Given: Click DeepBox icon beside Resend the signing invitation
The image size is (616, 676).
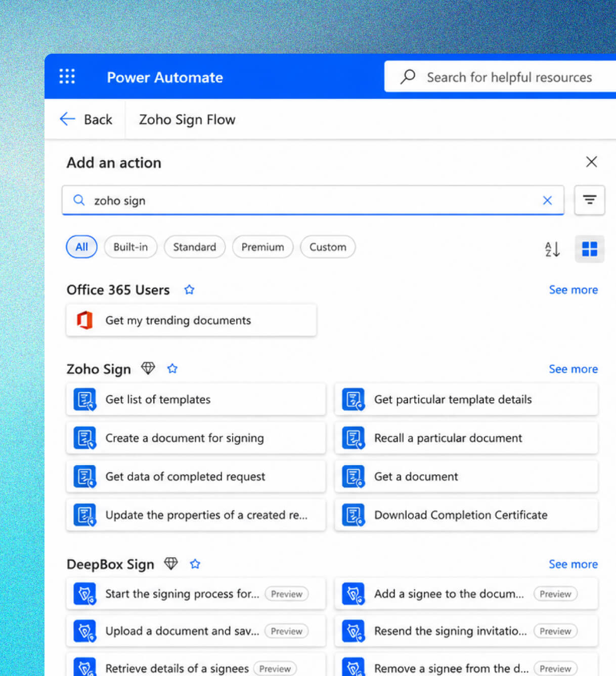Looking at the screenshot, I should click(354, 631).
